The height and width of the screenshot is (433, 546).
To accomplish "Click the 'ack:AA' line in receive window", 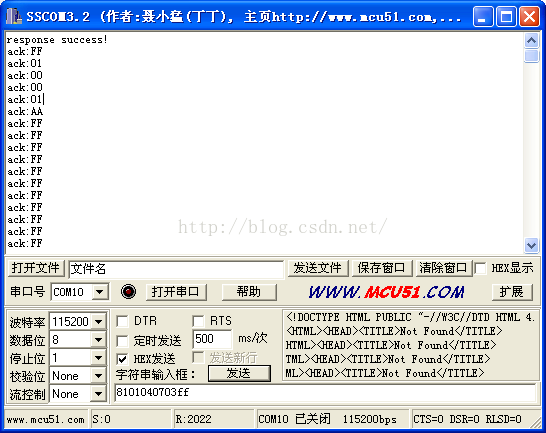I will pyautogui.click(x=25, y=111).
